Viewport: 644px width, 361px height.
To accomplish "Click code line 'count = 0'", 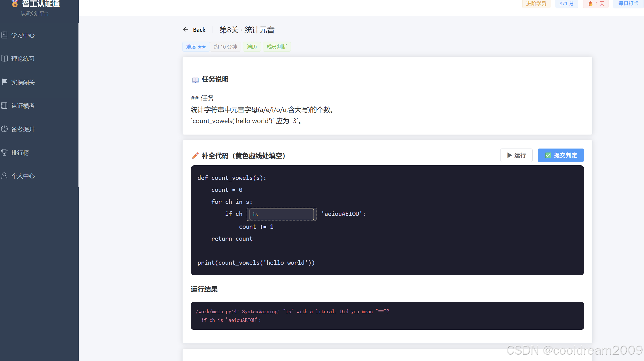I will click(x=227, y=190).
